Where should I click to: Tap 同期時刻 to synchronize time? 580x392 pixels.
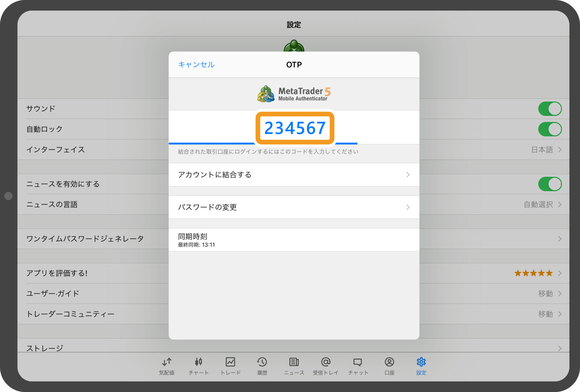click(x=294, y=240)
